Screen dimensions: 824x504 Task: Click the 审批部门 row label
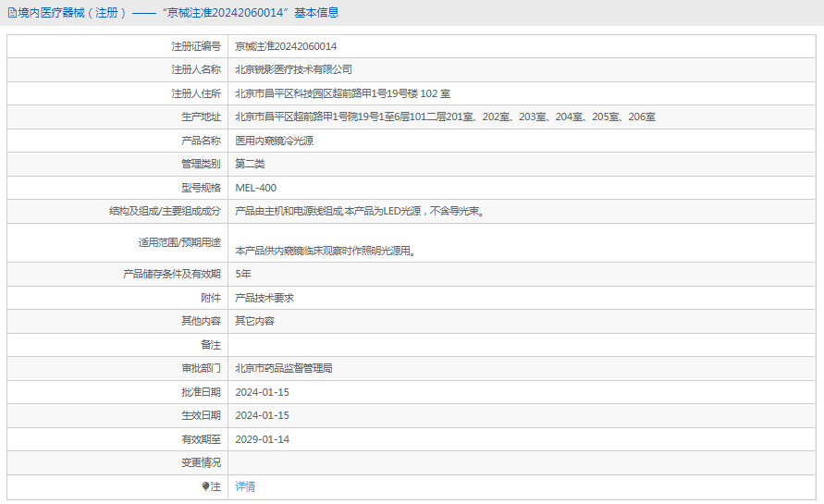coord(202,368)
